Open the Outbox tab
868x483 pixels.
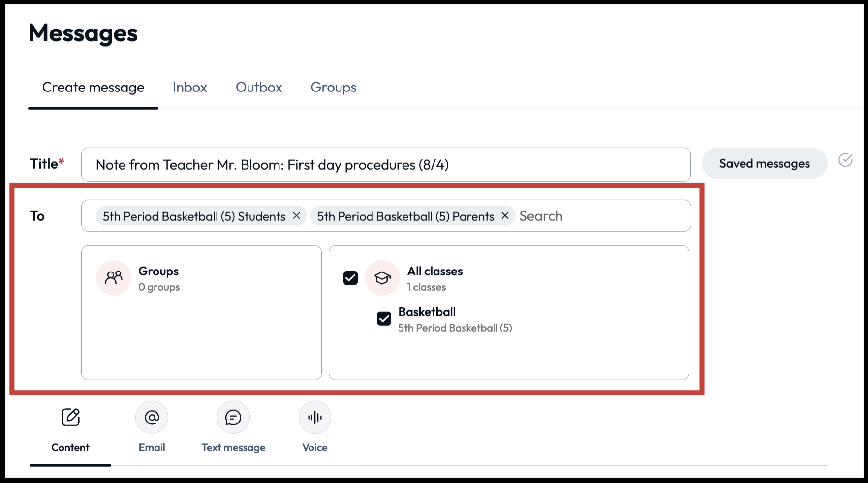(259, 88)
